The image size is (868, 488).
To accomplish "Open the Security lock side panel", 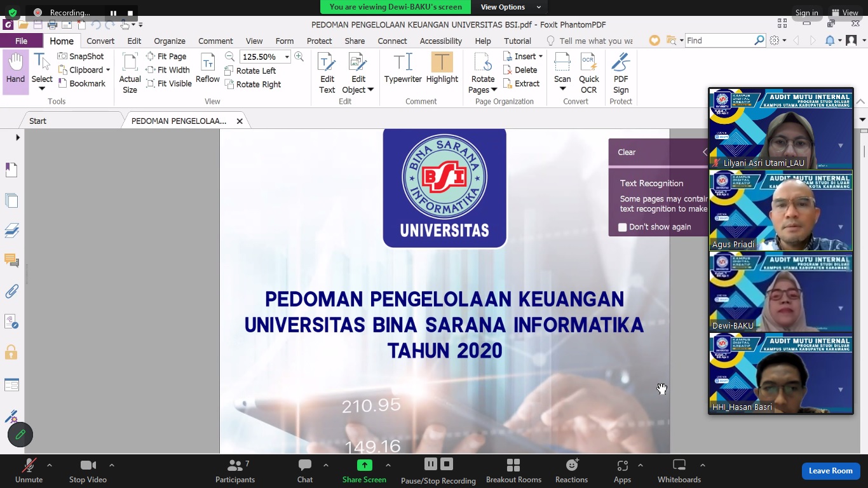I will coord(11,352).
